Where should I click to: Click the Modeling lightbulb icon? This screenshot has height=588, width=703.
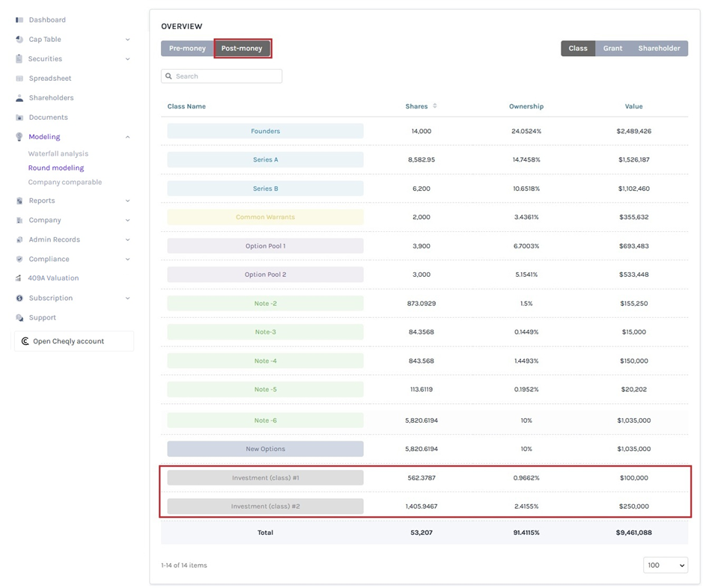click(19, 137)
